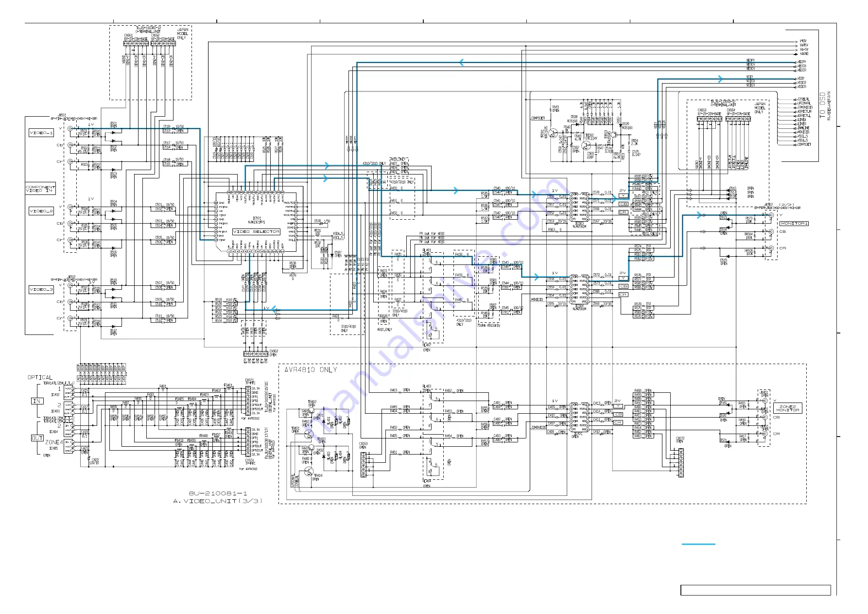Click the INHLINE signal in OSD list
868x614 pixels.
[x=803, y=128]
